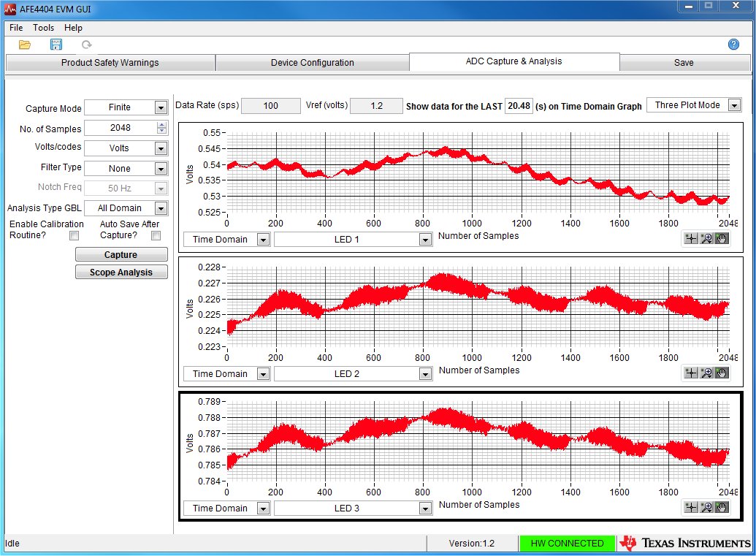756x556 pixels.
Task: Select the ADC Capture & Analysis tab
Action: 514,61
